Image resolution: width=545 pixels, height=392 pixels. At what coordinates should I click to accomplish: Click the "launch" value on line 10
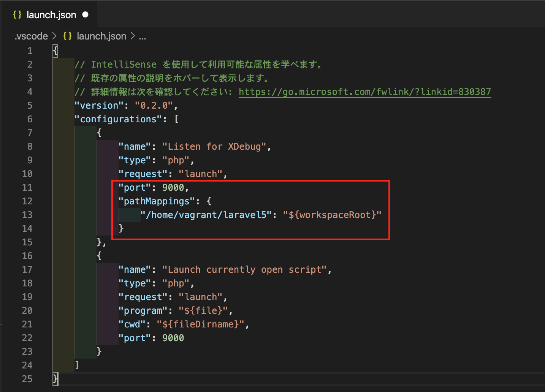click(x=201, y=174)
